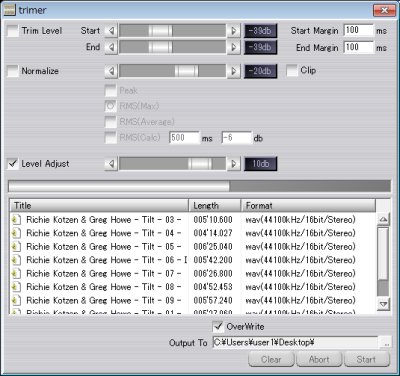Image resolution: width=400 pixels, height=376 pixels.
Task: Click the Level Adjust slider thumb
Action: [200, 164]
